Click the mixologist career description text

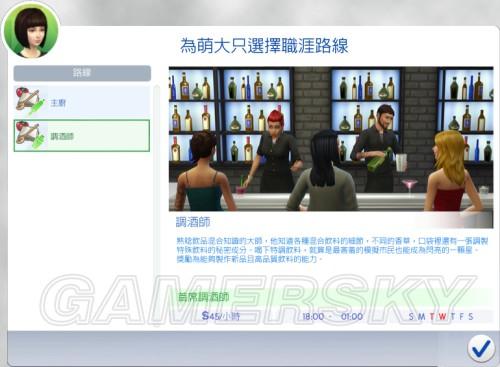[x=332, y=250]
